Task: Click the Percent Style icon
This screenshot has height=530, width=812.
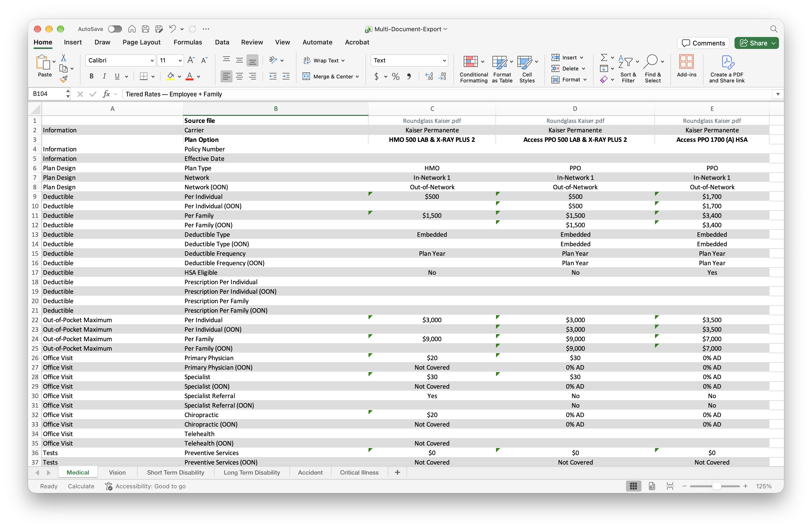Action: coord(395,76)
